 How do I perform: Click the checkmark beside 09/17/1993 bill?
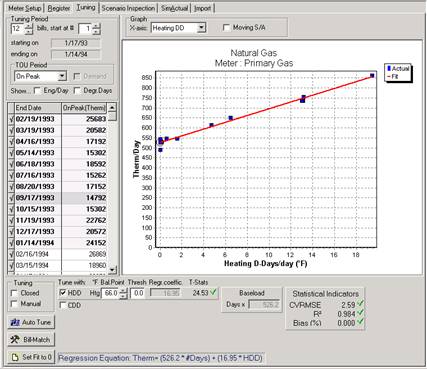pyautogui.click(x=11, y=198)
